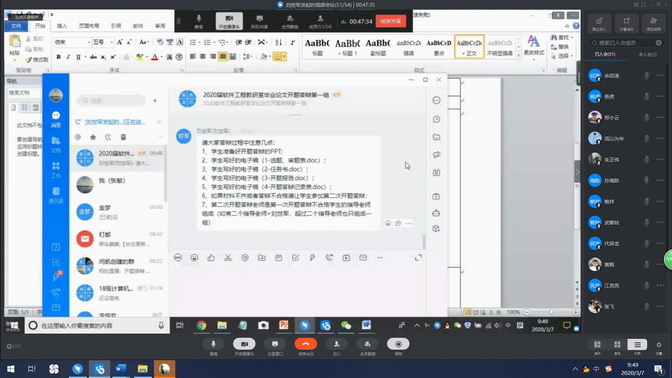Apply the yellow text highlight color swatch

[x=140, y=57]
